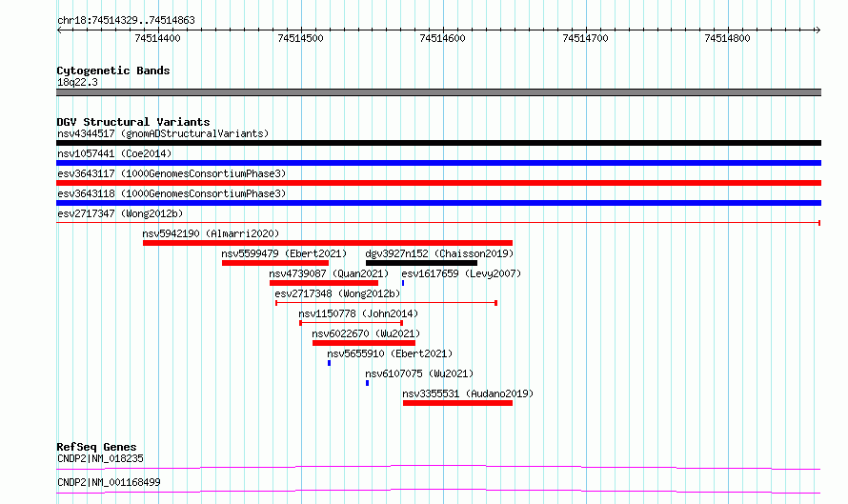Open the CNDP2|NM_018235 gene label
Screen dimensions: 848x504
coord(100,458)
